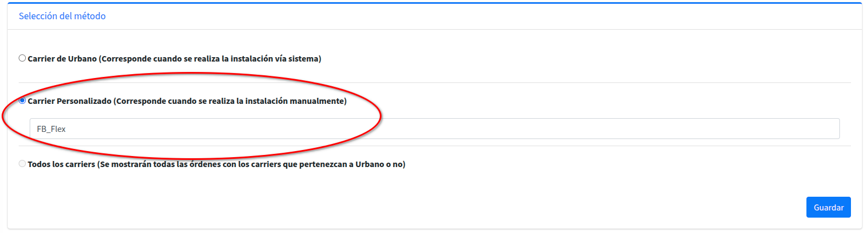Image resolution: width=868 pixels, height=233 pixels.
Task: Select the Todos los carriers radio button
Action: click(22, 164)
